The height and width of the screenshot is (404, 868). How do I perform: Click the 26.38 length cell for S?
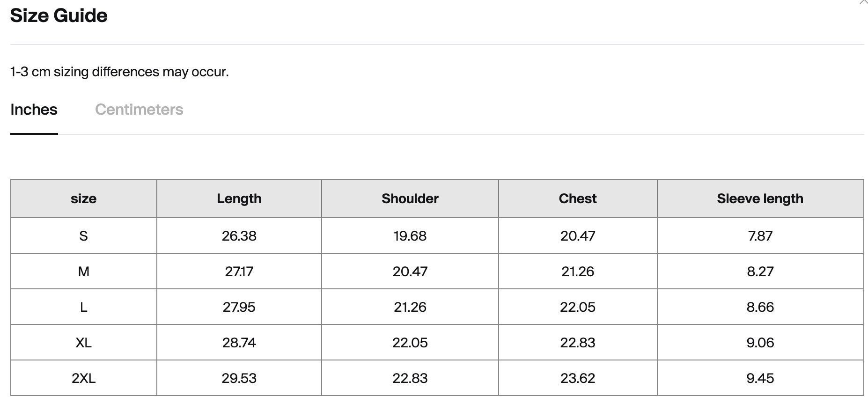(239, 236)
